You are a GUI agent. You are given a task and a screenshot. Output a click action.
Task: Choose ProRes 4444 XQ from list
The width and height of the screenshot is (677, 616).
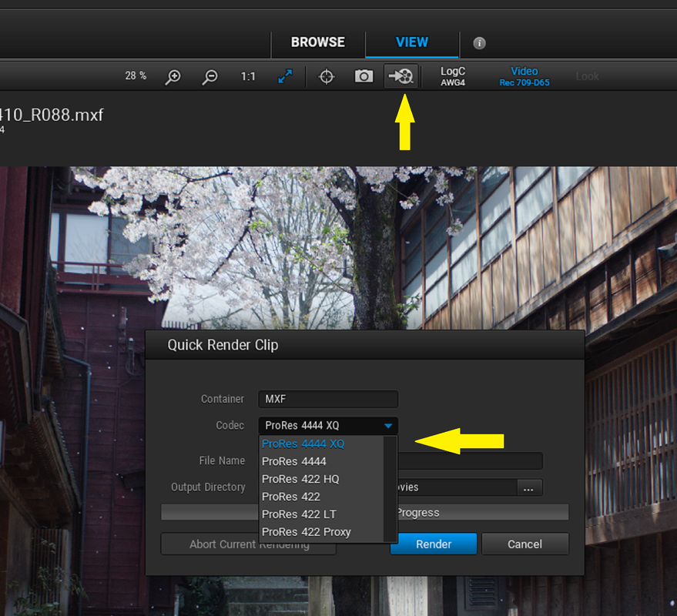[x=321, y=444]
